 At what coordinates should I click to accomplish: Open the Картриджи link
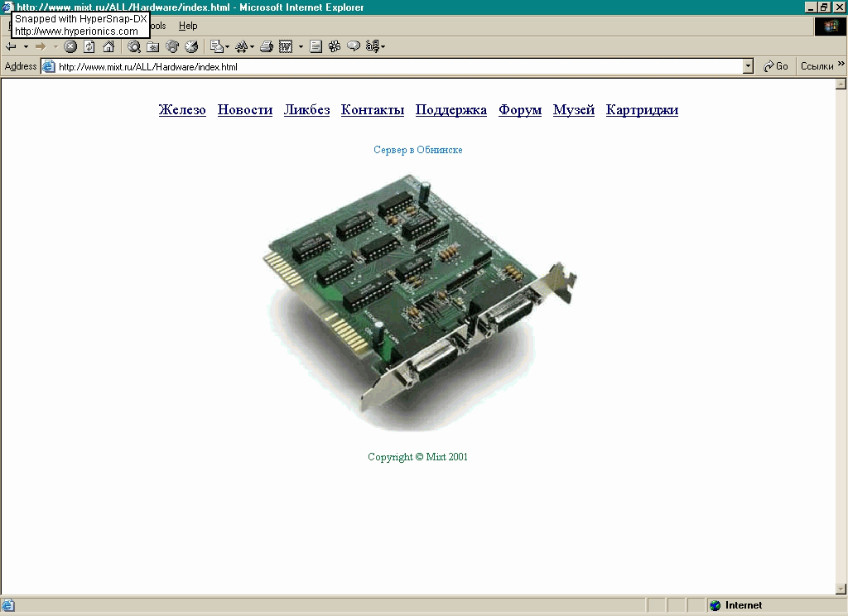642,110
